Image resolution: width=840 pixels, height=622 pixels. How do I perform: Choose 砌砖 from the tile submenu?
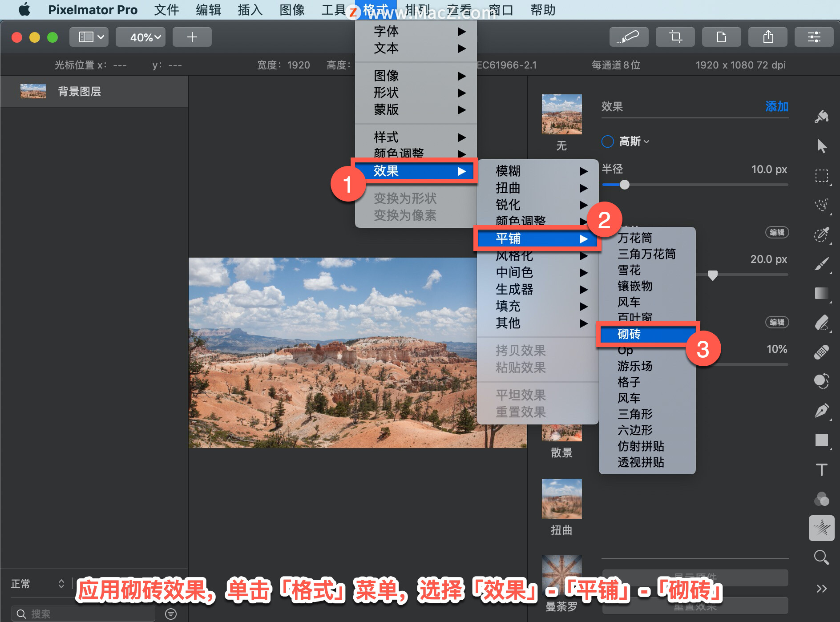pos(647,334)
